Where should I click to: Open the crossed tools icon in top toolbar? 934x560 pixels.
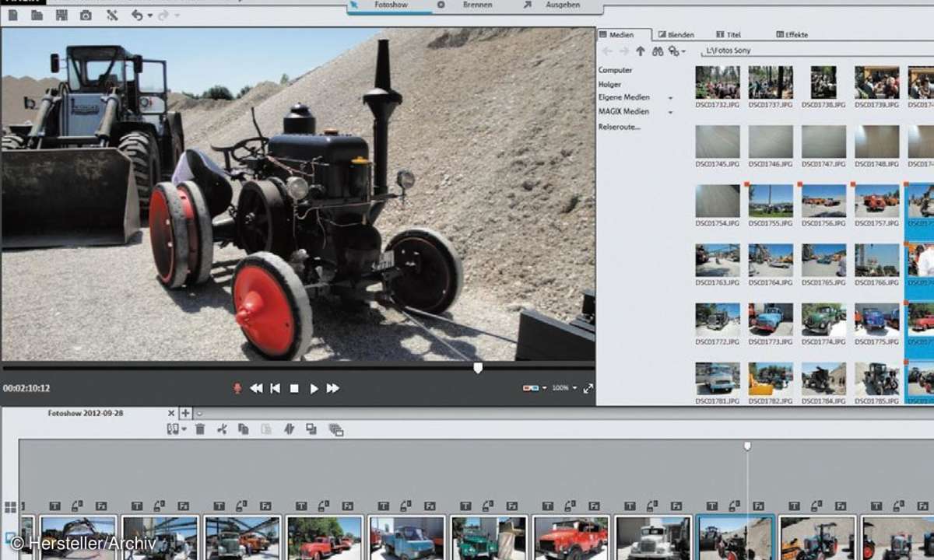[112, 15]
